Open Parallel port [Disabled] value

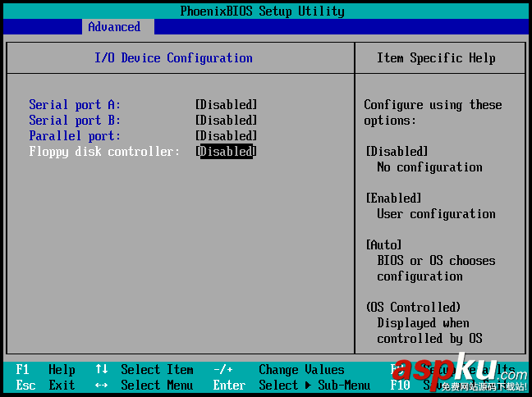[x=227, y=135]
